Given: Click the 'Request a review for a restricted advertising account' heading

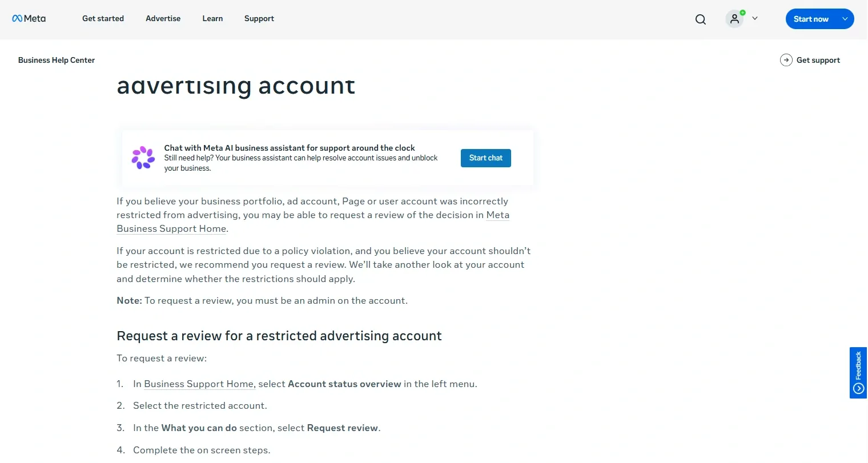Looking at the screenshot, I should (x=279, y=336).
